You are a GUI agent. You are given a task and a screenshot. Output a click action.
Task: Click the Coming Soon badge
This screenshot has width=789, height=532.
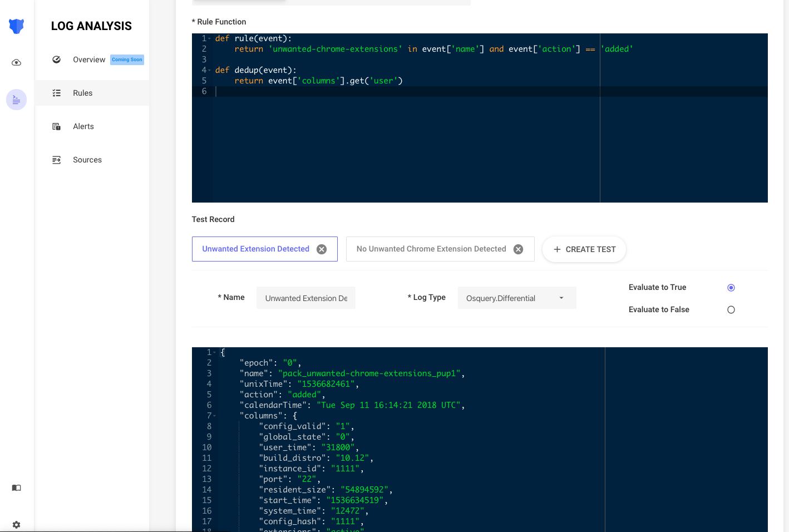point(127,60)
